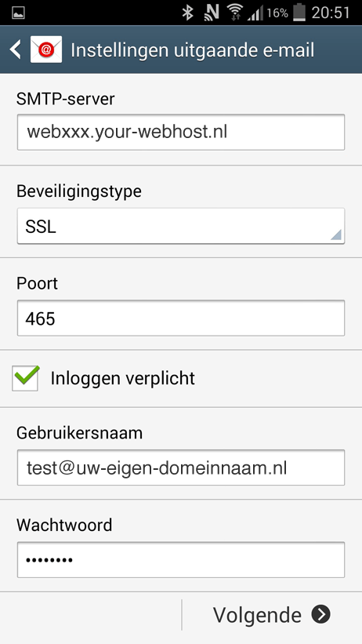Viewport: 362px width, 644px height.
Task: Tap the Bluetooth status bar icon
Action: pyautogui.click(x=188, y=13)
